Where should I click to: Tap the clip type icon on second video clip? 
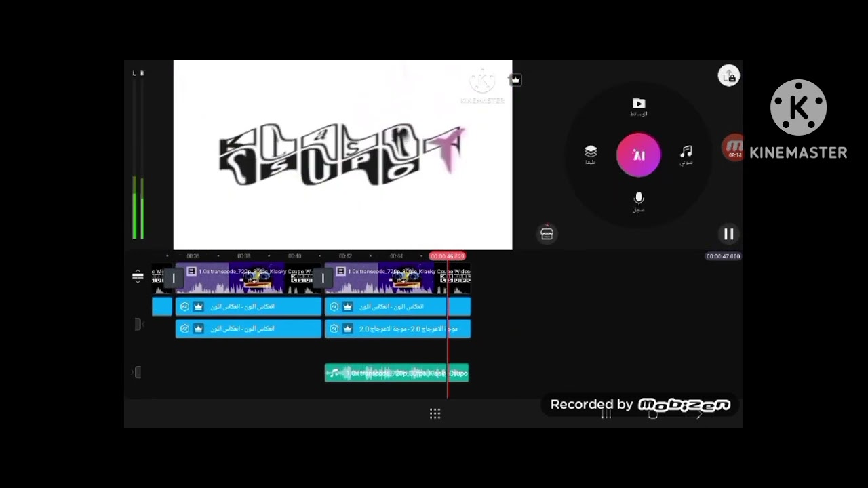pyautogui.click(x=340, y=271)
